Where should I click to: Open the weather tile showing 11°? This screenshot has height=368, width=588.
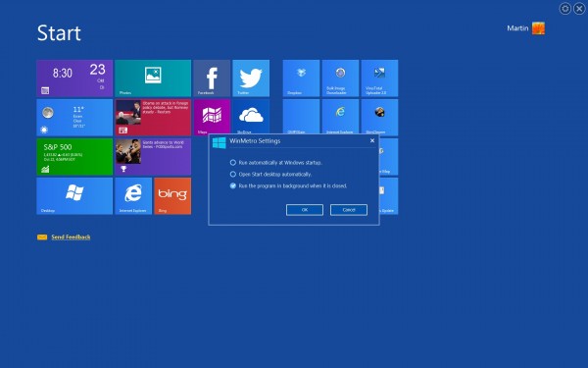click(x=74, y=118)
